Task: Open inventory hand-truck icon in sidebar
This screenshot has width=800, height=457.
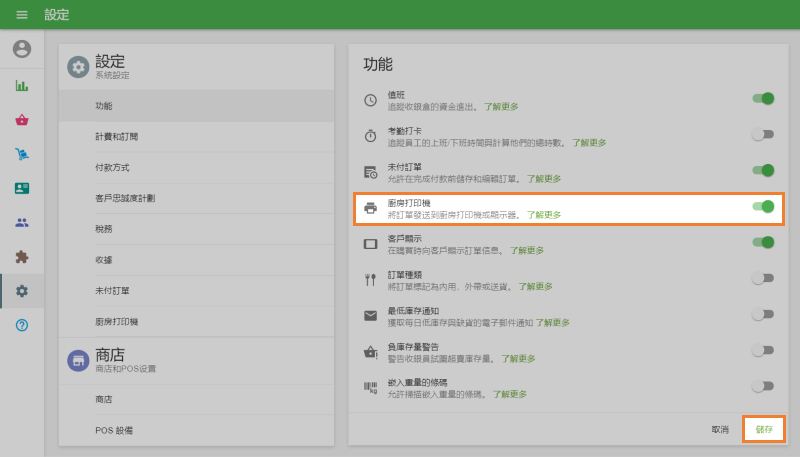Action: tap(22, 154)
